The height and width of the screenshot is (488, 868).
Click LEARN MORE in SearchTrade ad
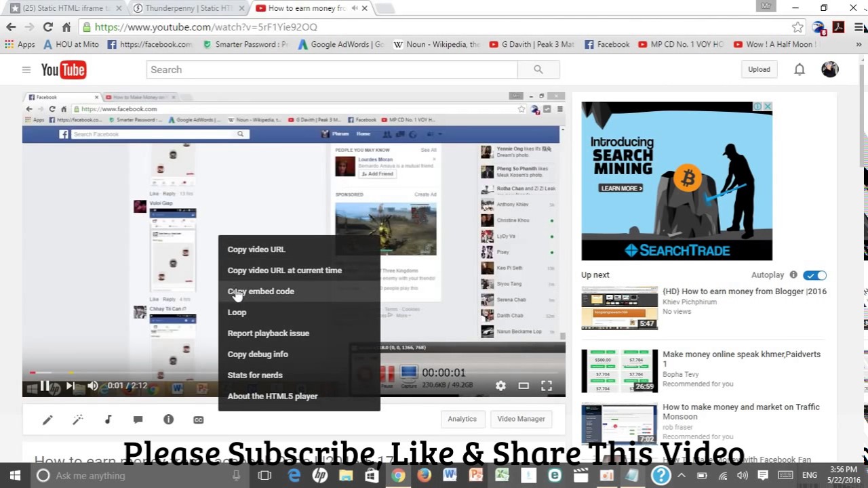coord(620,188)
